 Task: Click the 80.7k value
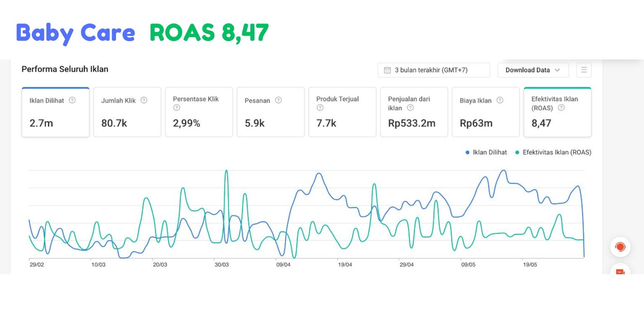tap(114, 123)
